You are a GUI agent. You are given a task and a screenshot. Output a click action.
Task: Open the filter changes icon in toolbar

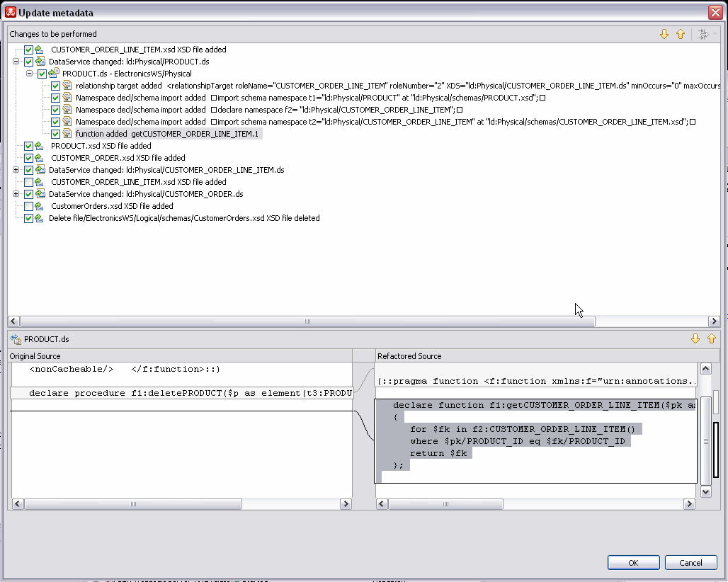point(703,34)
